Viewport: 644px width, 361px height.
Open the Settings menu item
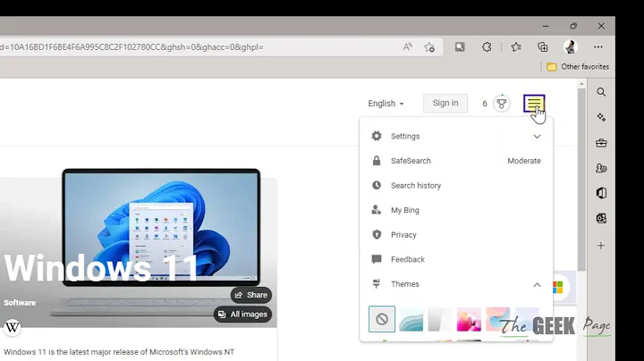(x=456, y=136)
